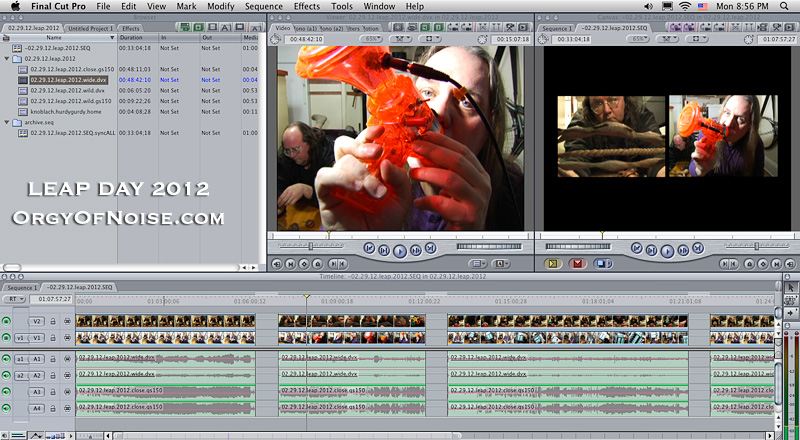Toggle V2 track visibility green light

click(x=7, y=321)
